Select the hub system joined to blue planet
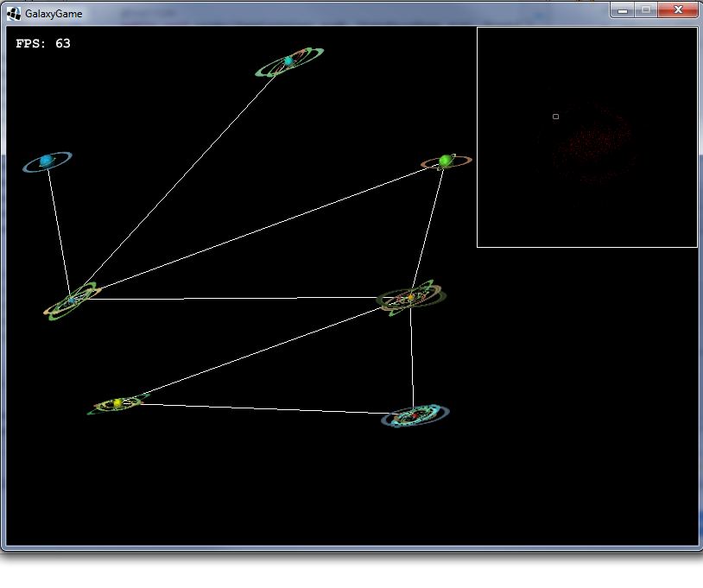 click(x=72, y=300)
